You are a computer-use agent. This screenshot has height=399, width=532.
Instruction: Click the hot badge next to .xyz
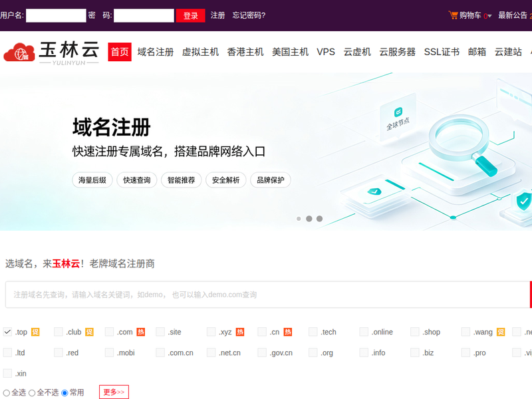240,332
